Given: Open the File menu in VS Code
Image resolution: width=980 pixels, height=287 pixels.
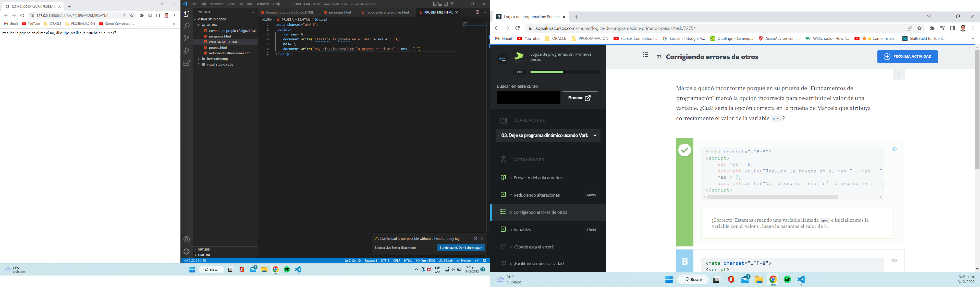Looking at the screenshot, I should coord(194,4).
